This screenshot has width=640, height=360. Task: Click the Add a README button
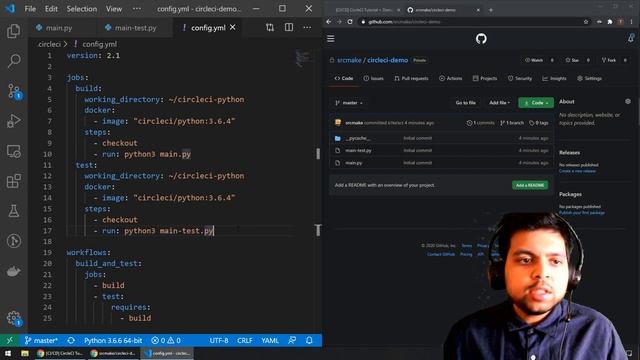click(x=530, y=185)
